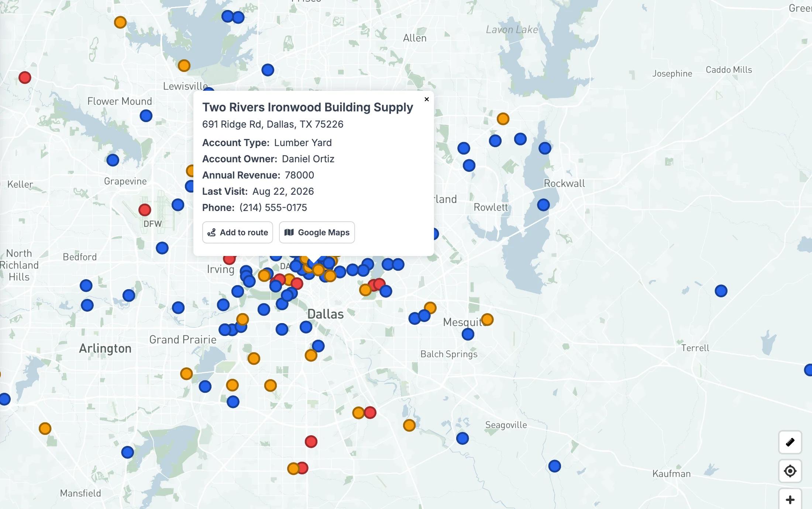Click the lone red marker south of Dallas
This screenshot has height=509, width=812.
tap(311, 442)
